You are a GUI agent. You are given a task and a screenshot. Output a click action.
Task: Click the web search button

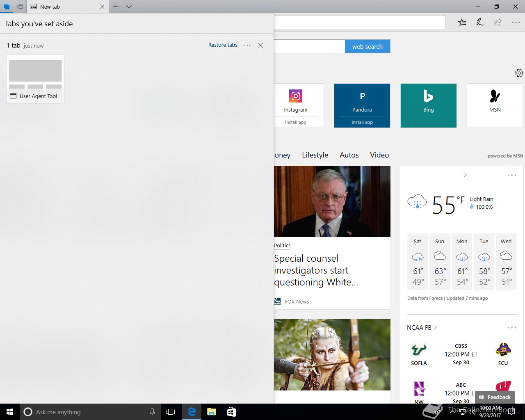click(x=367, y=46)
